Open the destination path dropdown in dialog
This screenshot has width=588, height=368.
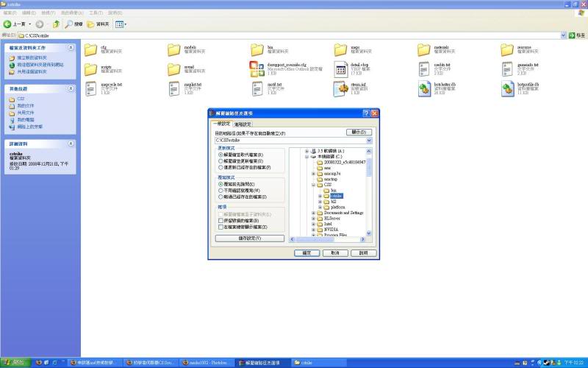[x=369, y=140]
